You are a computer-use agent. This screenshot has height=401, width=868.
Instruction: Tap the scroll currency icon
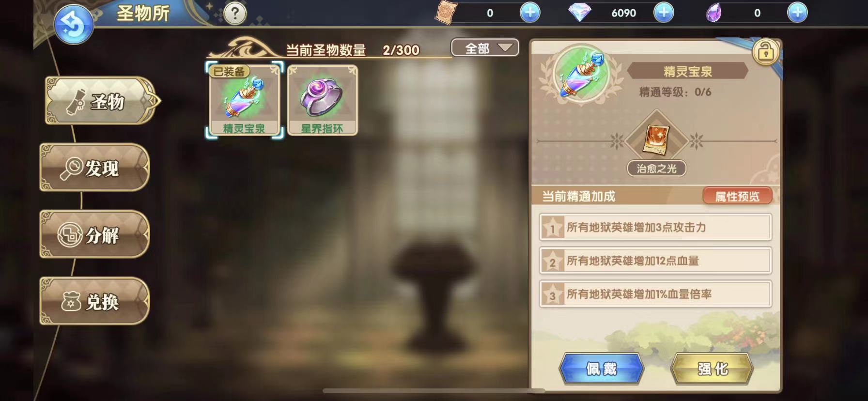[446, 13]
